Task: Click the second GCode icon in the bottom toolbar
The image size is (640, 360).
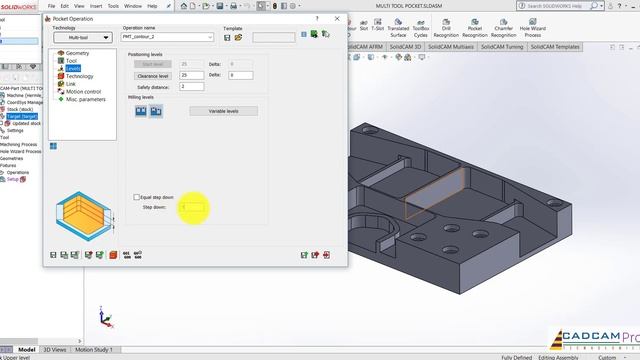Action: point(138,255)
